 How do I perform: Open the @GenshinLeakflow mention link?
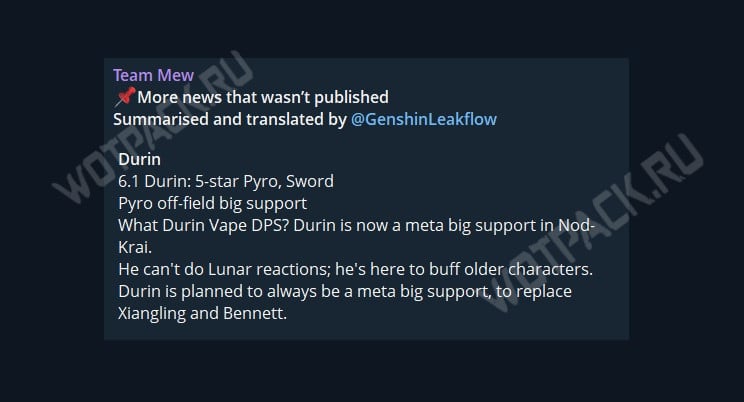click(x=424, y=119)
